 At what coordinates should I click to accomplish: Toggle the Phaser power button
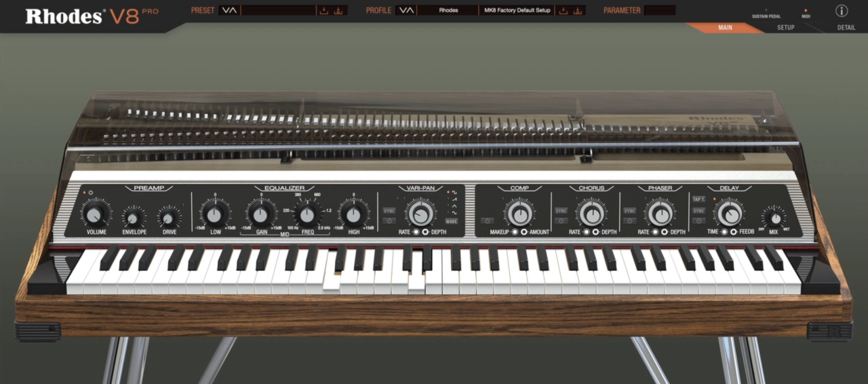click(630, 220)
